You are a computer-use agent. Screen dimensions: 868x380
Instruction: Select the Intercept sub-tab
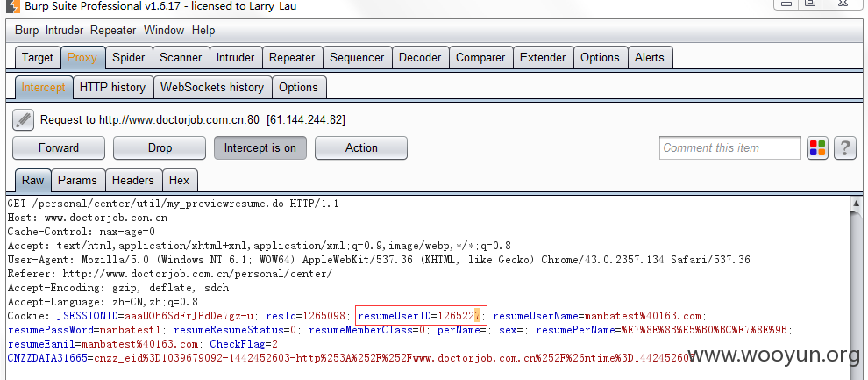[43, 88]
